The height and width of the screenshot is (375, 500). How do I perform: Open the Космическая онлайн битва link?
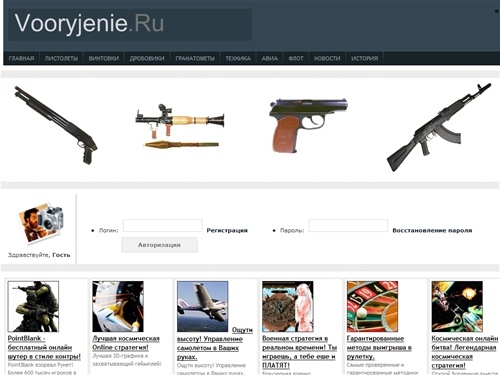point(465,352)
